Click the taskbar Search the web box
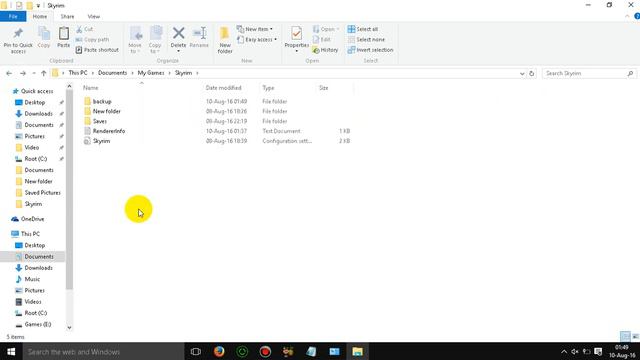Viewport: 640px width, 360px height. [103, 351]
